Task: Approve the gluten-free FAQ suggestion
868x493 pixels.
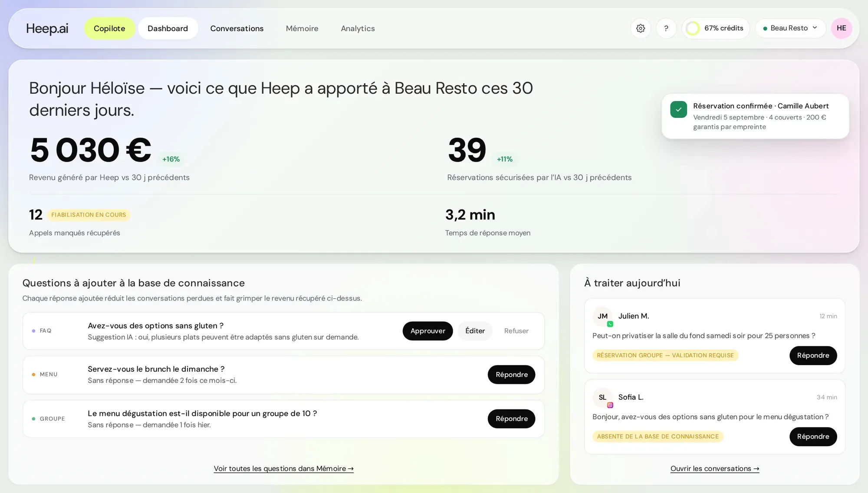Action: tap(427, 331)
